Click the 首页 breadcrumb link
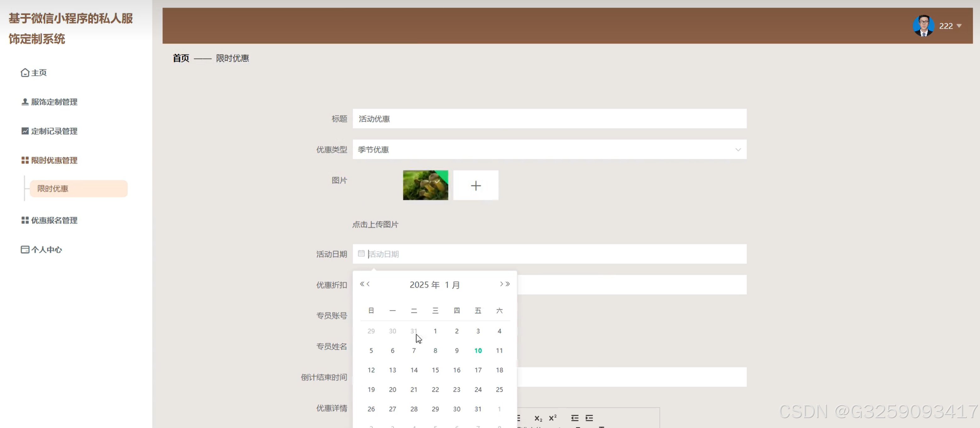Image resolution: width=980 pixels, height=428 pixels. click(x=181, y=58)
